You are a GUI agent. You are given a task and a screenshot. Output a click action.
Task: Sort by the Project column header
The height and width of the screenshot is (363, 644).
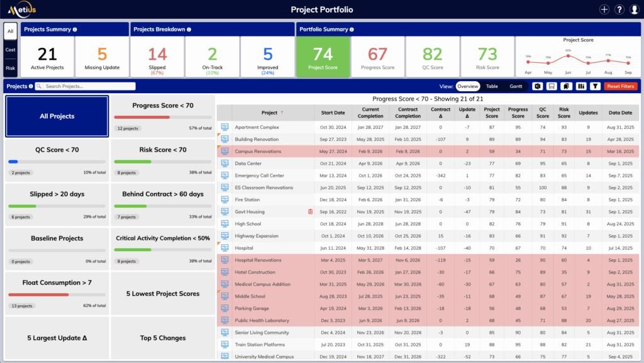[269, 113]
